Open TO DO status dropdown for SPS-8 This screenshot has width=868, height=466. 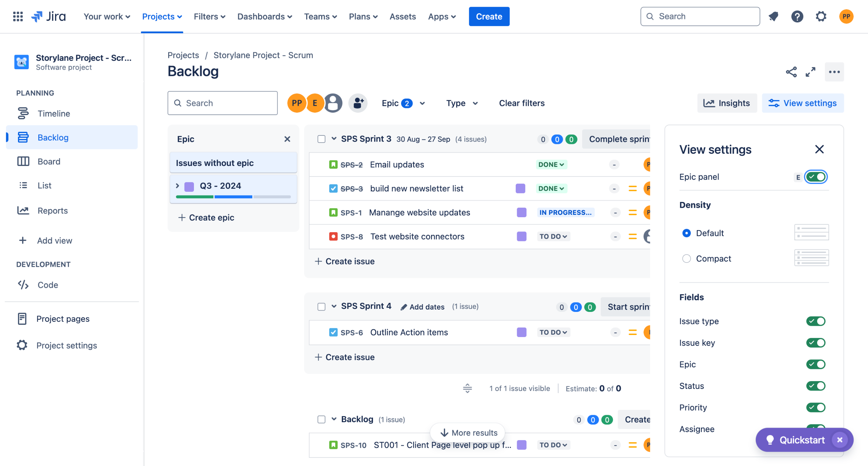point(553,237)
